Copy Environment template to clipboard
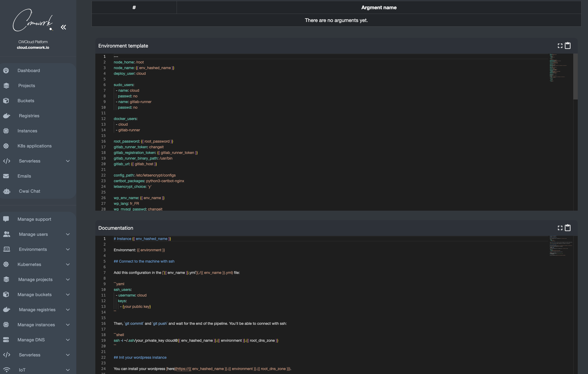Image resolution: width=588 pixels, height=374 pixels. [x=568, y=46]
